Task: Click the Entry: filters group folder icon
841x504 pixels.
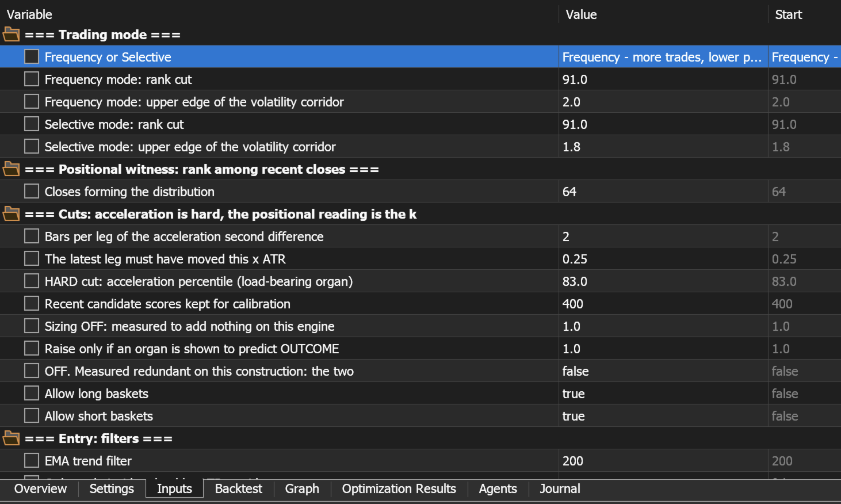Action: tap(11, 438)
